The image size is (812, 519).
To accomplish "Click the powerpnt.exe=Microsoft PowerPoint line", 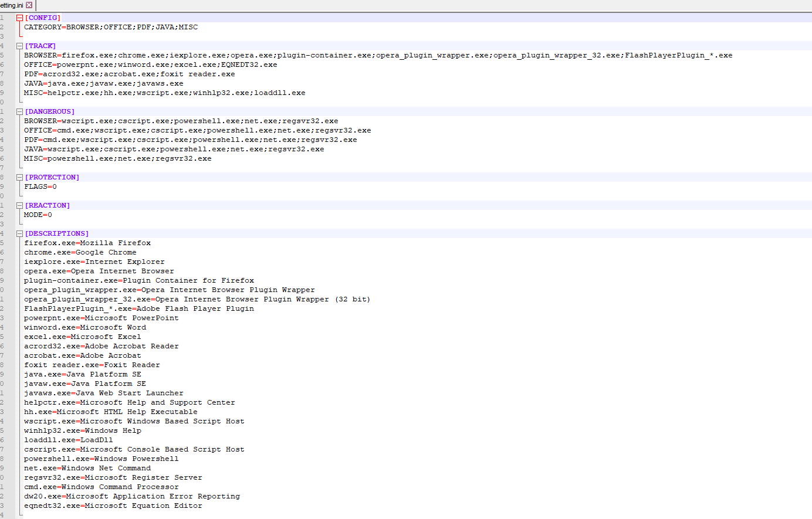I will pos(101,318).
